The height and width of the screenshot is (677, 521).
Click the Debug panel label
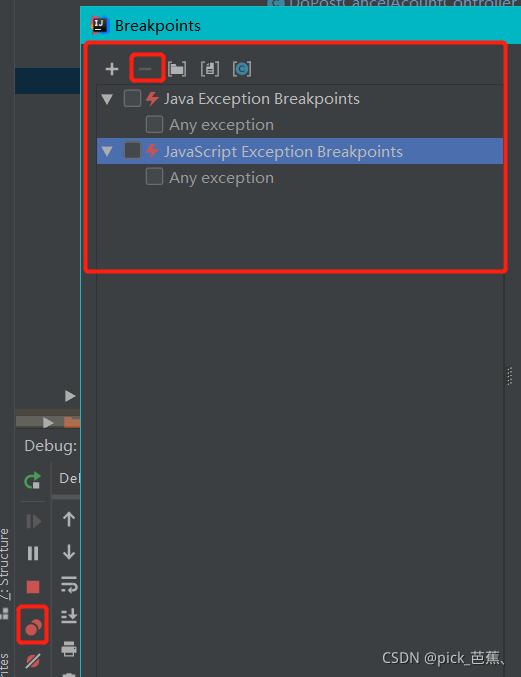point(51,446)
